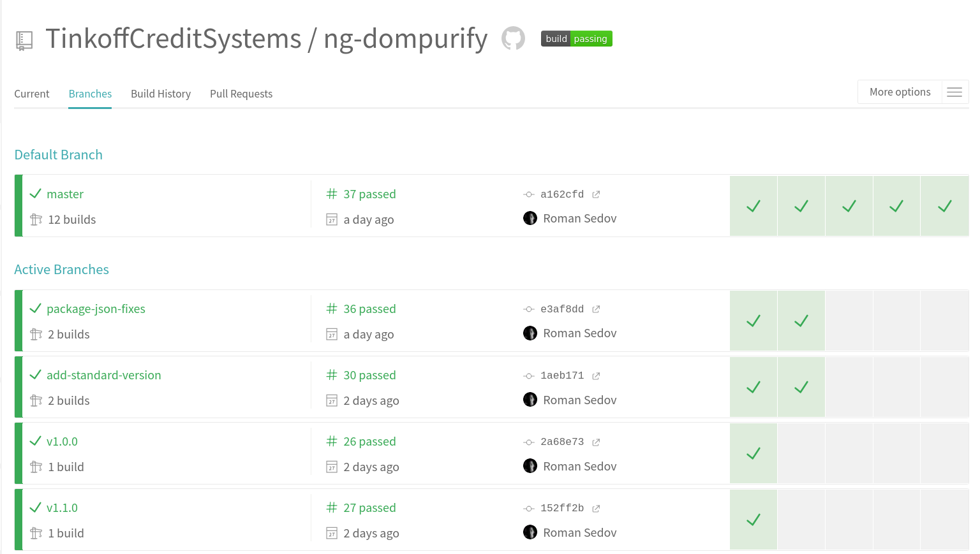Open external link icon beside a162cfd
Image resolution: width=980 pixels, height=554 pixels.
596,194
